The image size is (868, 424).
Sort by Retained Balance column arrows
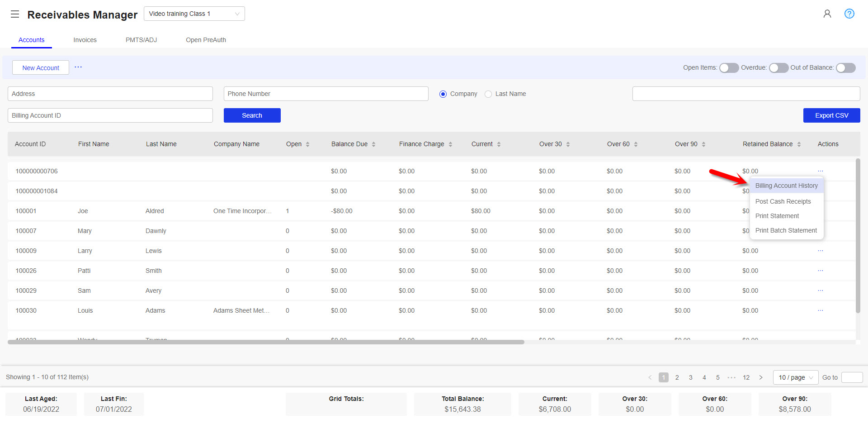click(x=799, y=144)
